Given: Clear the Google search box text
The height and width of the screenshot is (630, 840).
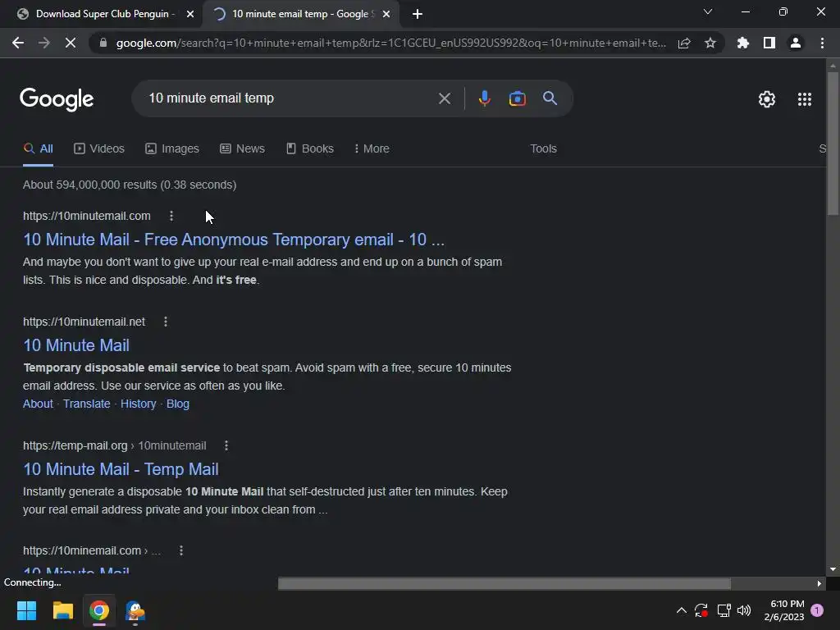Looking at the screenshot, I should pos(444,98).
